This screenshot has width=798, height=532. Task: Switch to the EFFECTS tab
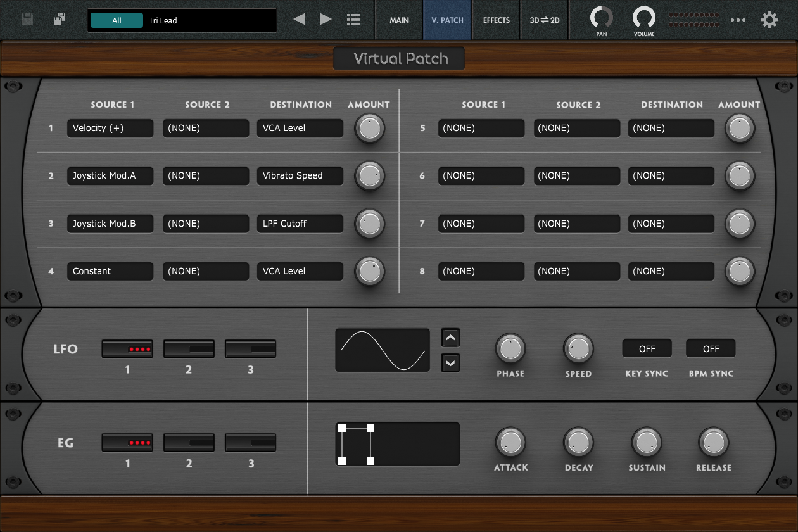(496, 20)
